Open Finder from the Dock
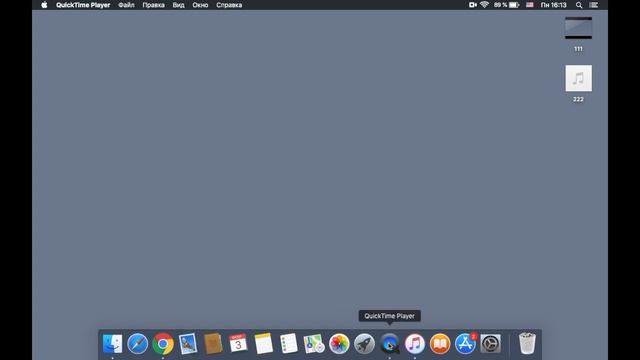The height and width of the screenshot is (360, 640). [112, 344]
